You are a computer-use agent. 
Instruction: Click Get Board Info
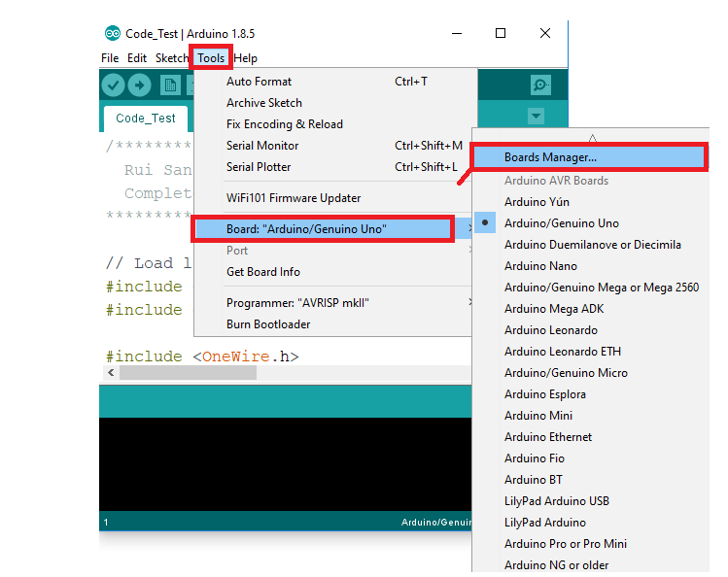click(333, 272)
